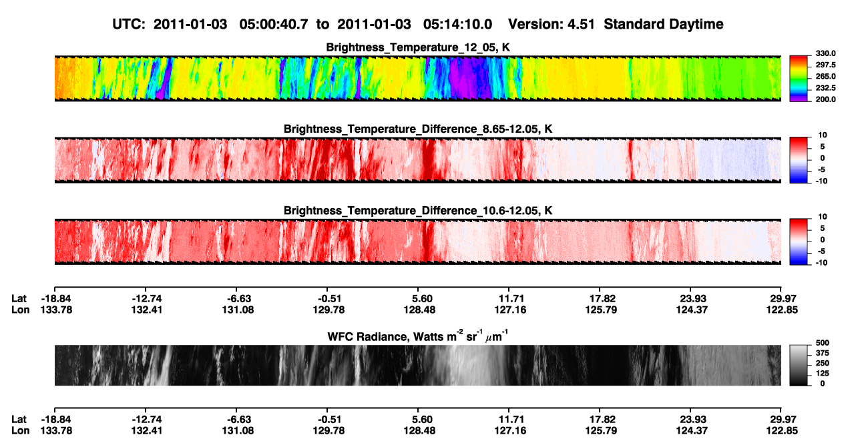This screenshot has width=868, height=445.
Task: Click Lon 122.85 under the WFC Radiance panel
Action: [x=781, y=430]
